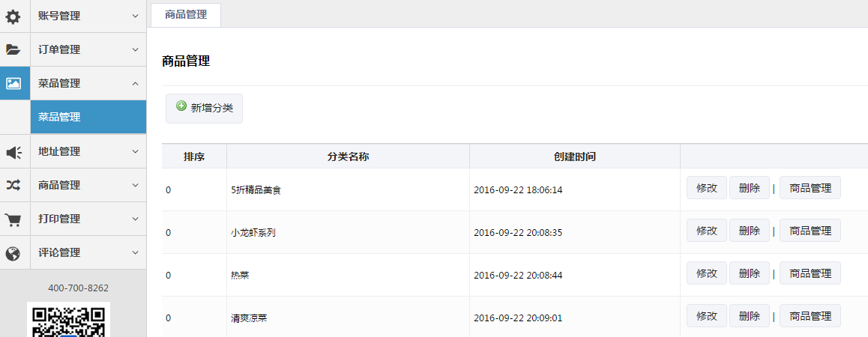The image size is (868, 337).
Task: Click the gear icon beside 账号管理
Action: (x=13, y=16)
